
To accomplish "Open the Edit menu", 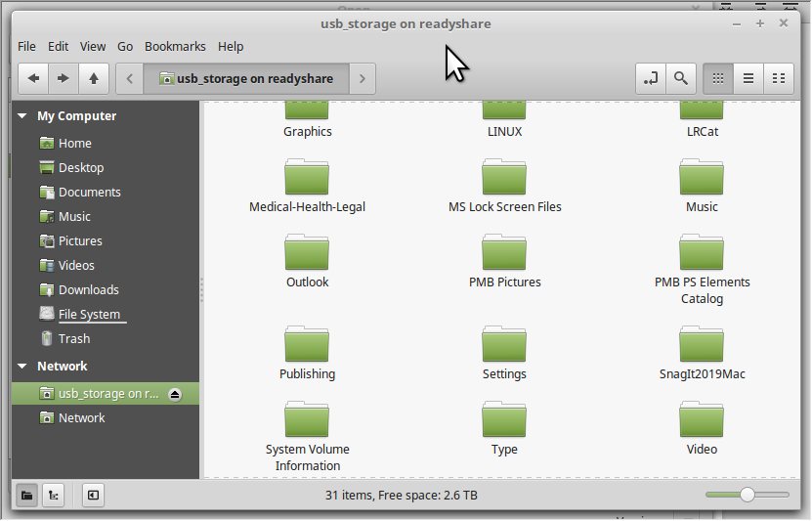I will click(x=58, y=47).
